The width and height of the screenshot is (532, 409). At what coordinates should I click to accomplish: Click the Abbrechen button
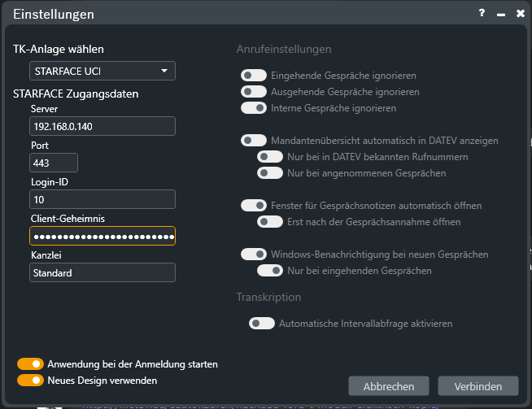(x=389, y=386)
